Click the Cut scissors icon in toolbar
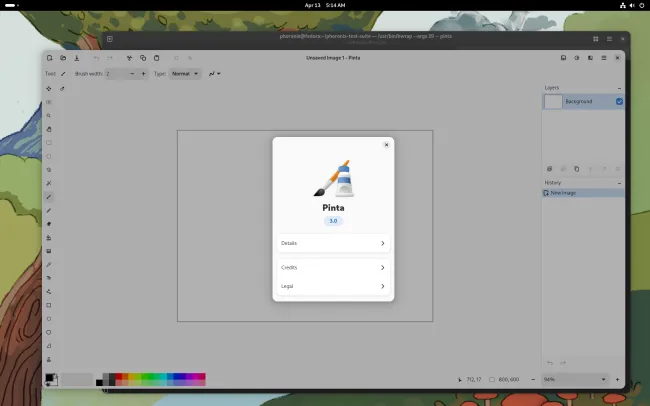Screen dimensions: 650x406 click(129, 58)
